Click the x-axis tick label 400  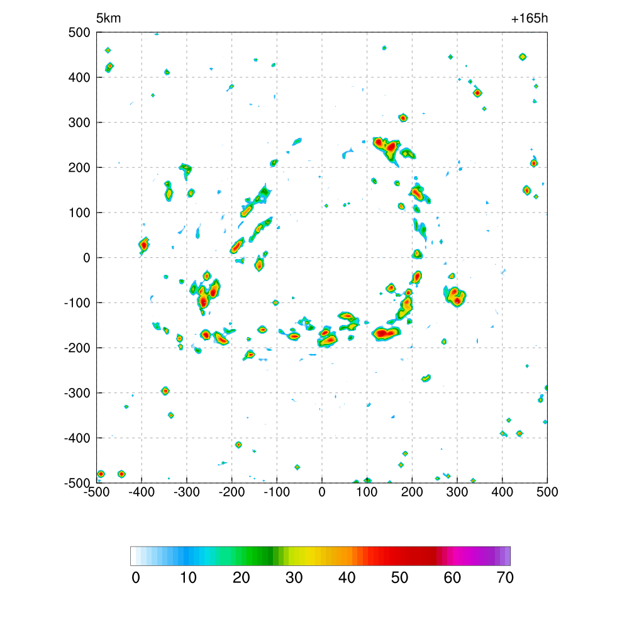tap(502, 492)
